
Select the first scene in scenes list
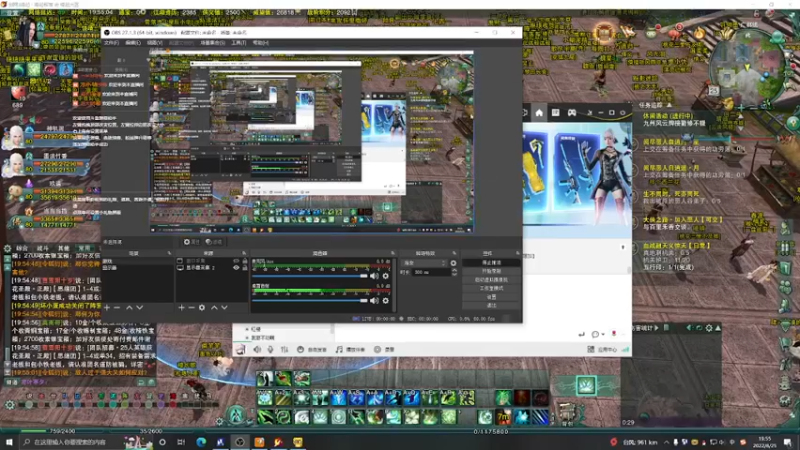click(138, 261)
